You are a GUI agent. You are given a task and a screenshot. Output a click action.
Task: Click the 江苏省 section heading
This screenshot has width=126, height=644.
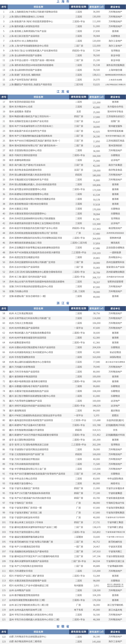point(63,92)
